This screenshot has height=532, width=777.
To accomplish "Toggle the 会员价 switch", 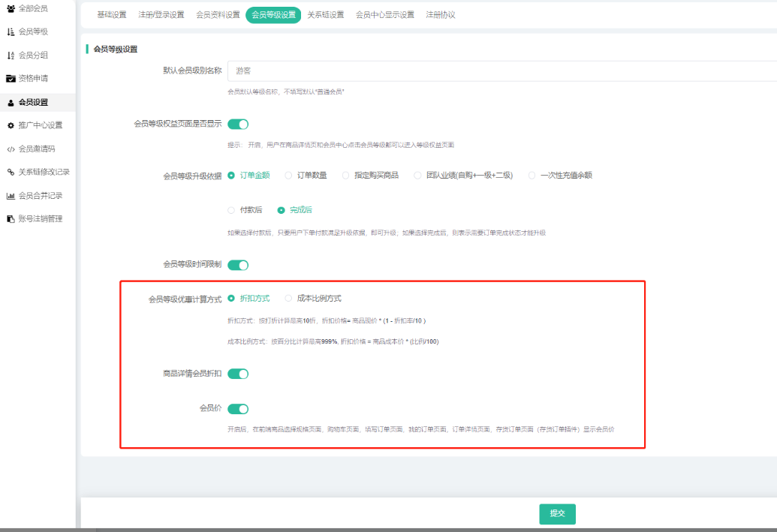I will [x=238, y=409].
